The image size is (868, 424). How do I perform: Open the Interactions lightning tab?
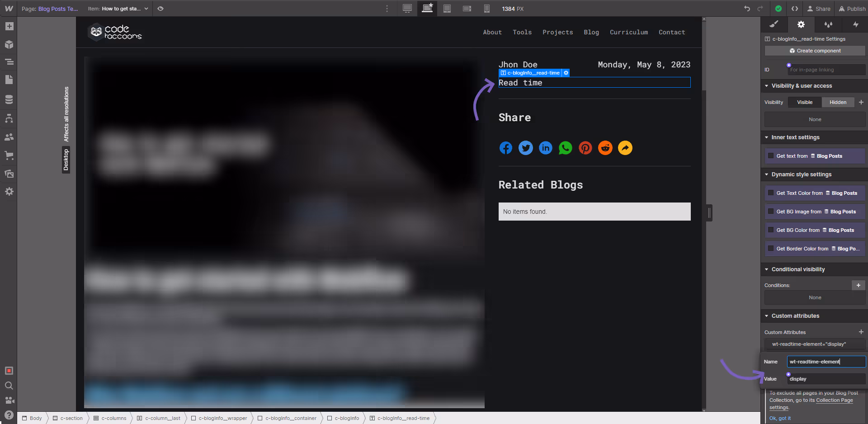(855, 24)
